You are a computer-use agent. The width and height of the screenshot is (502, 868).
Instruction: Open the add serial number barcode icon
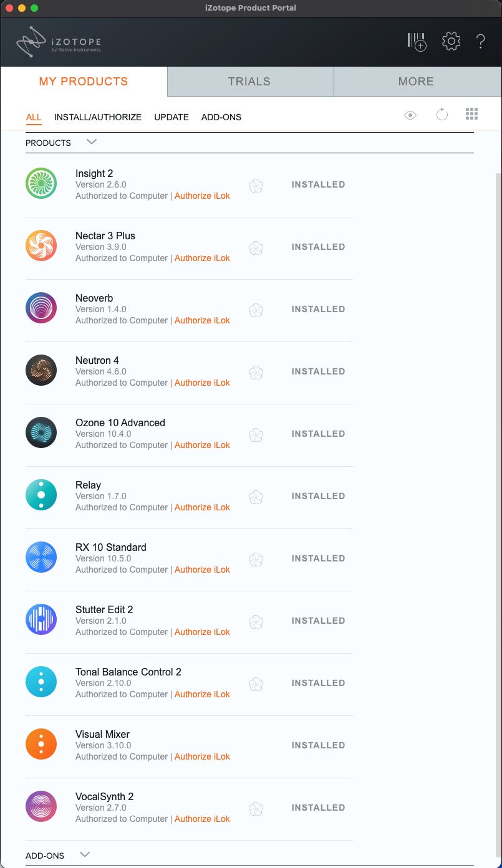pyautogui.click(x=417, y=42)
